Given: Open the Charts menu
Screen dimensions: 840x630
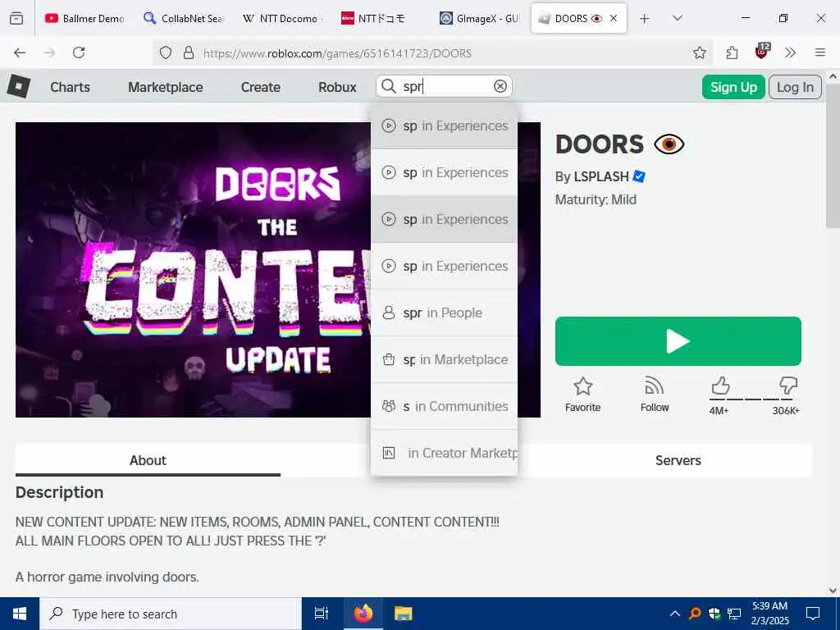Looking at the screenshot, I should (x=71, y=87).
